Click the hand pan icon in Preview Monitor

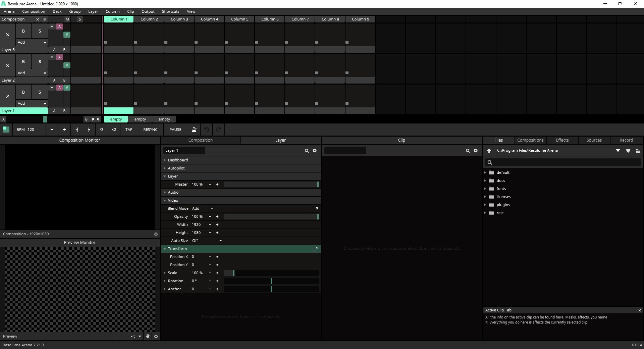(148, 336)
